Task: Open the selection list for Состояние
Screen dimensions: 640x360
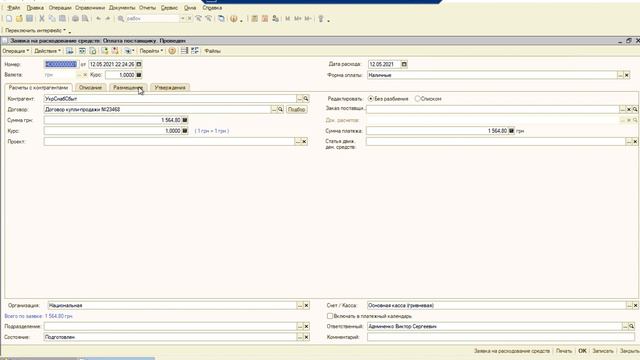Action: (300, 337)
